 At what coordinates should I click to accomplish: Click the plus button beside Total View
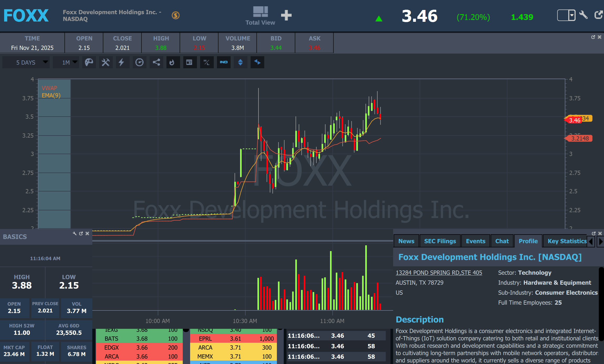[x=286, y=15]
